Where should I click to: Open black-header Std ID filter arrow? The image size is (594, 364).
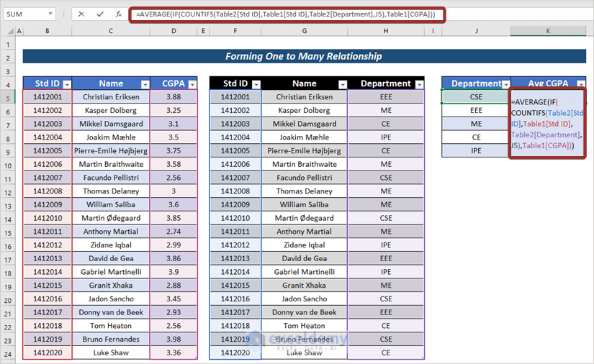tap(256, 84)
